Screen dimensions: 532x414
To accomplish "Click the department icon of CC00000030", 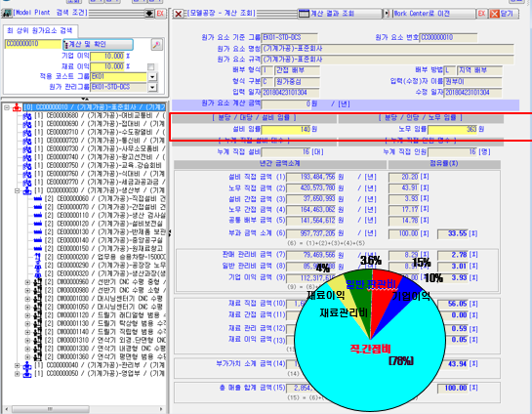I will point(26,190).
